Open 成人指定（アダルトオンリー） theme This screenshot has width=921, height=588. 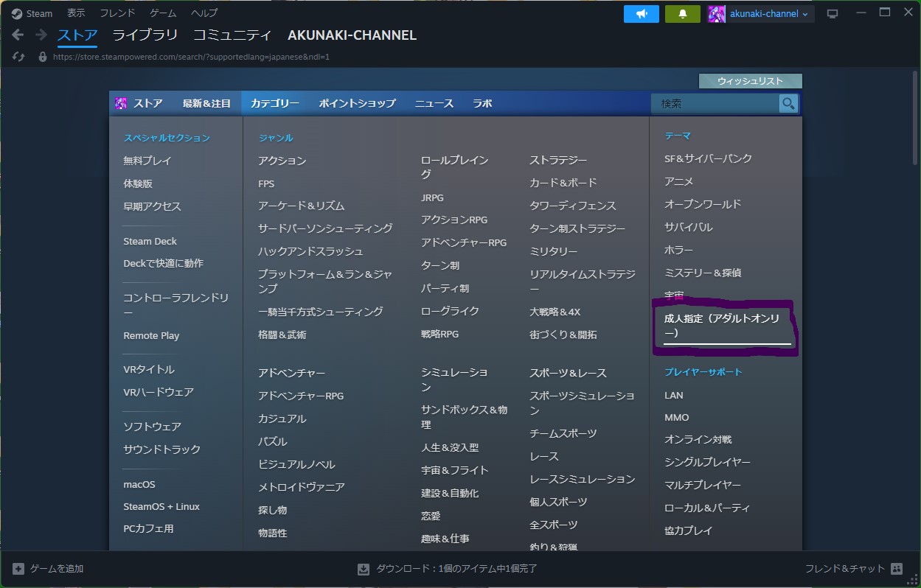pos(722,326)
